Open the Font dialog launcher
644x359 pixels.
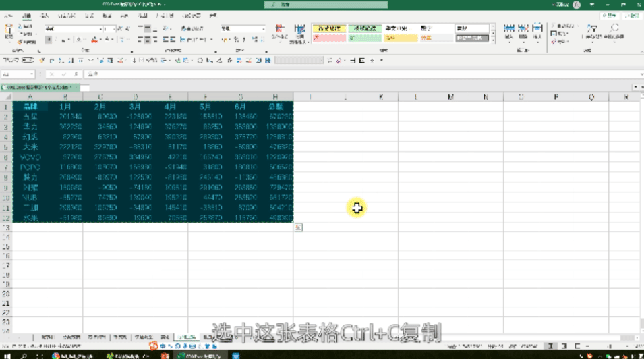point(131,51)
